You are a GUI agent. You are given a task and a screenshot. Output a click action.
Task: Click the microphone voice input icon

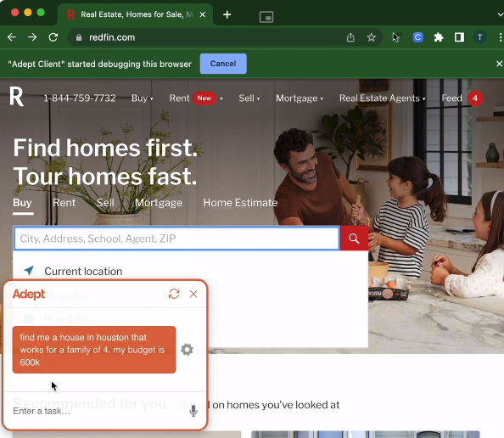193,411
